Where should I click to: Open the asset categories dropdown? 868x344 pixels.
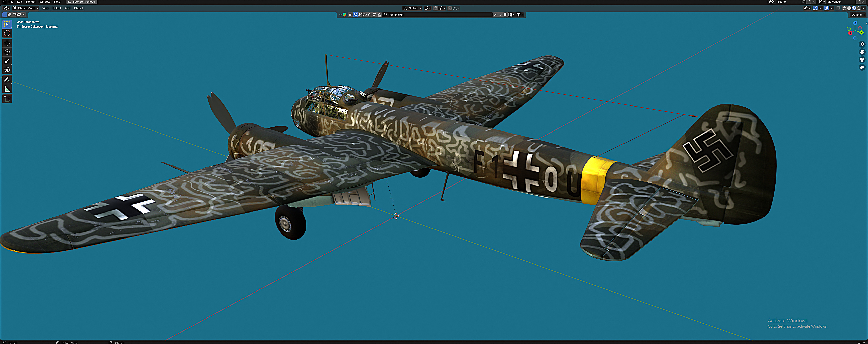(511, 15)
